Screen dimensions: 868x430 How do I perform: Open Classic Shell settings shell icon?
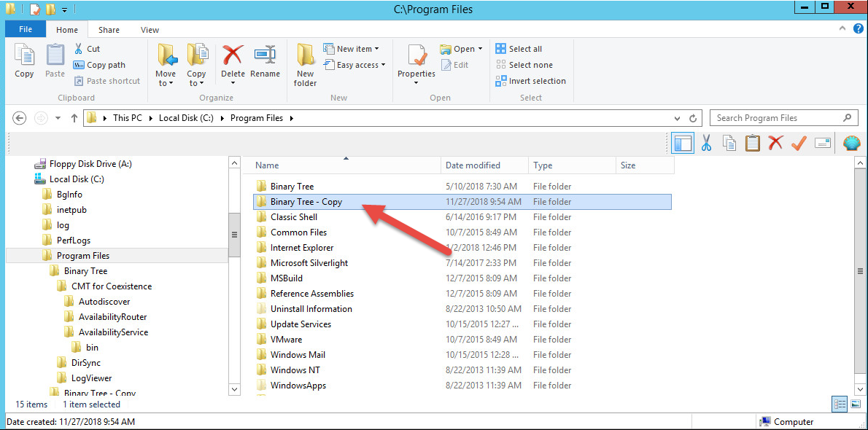[852, 144]
